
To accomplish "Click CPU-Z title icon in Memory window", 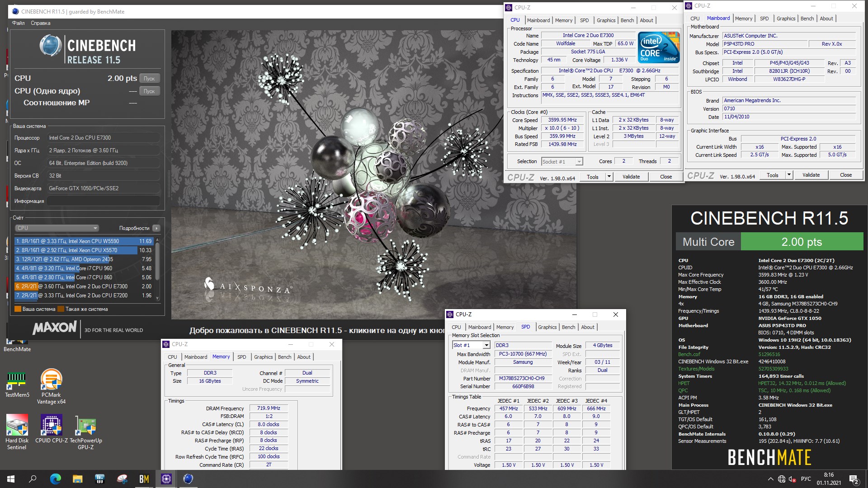I will [166, 344].
